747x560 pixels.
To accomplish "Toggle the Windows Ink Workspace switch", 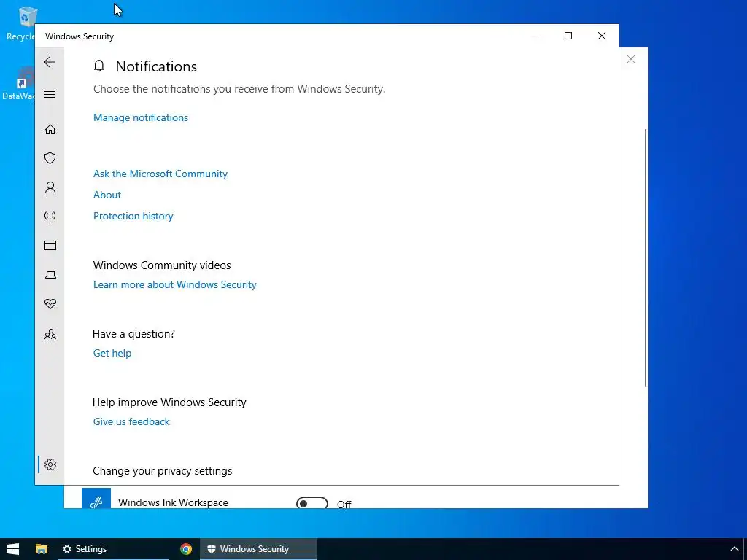I will click(x=312, y=503).
